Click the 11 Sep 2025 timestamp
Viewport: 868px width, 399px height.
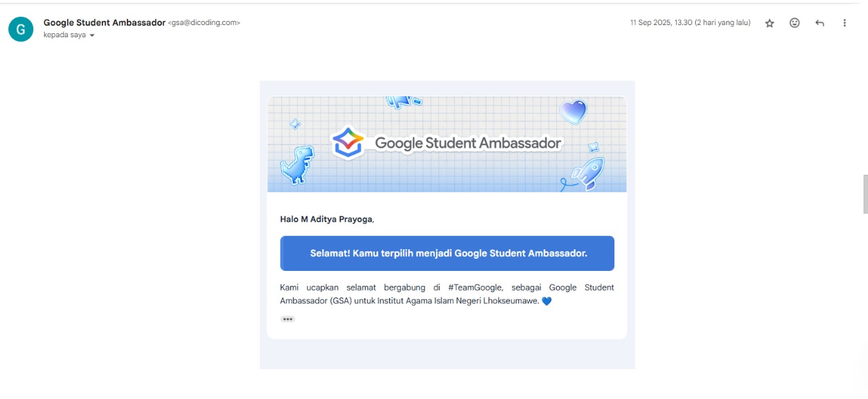click(x=690, y=23)
